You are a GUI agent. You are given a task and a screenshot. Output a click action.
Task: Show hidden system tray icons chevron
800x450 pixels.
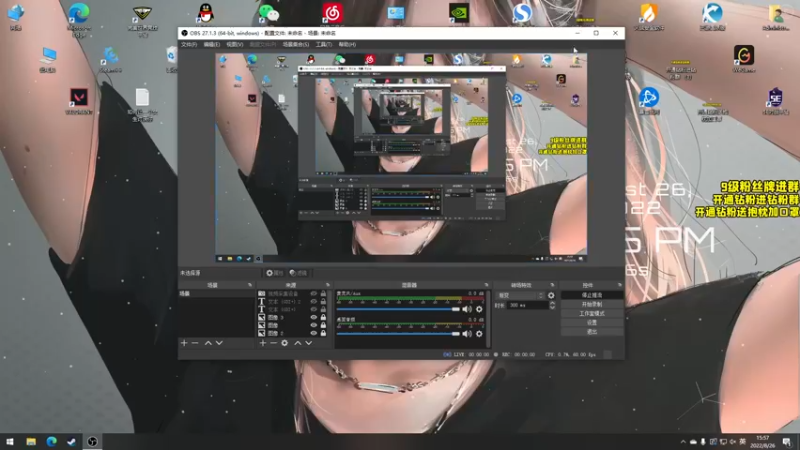pos(683,442)
